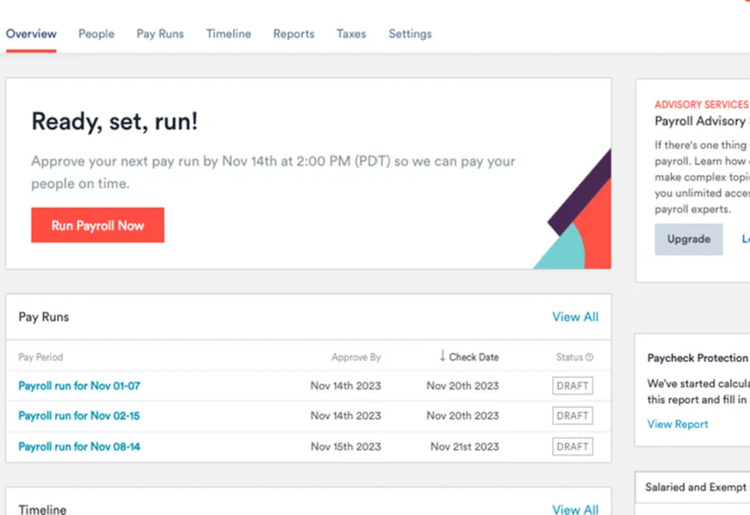The image size is (750, 515).
Task: Open Payroll run for Nov 01-07
Action: point(79,386)
